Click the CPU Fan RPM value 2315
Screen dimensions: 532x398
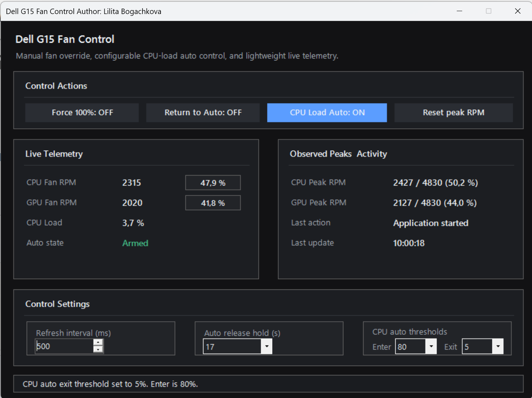(132, 183)
